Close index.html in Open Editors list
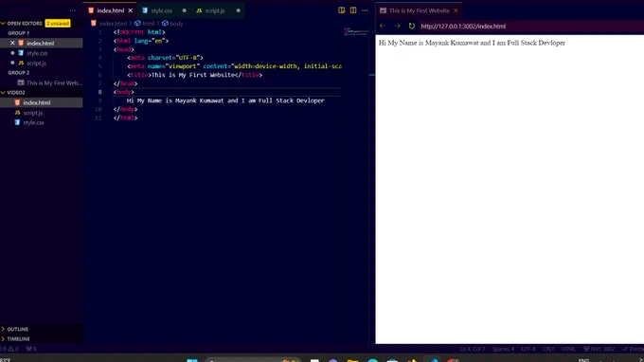This screenshot has width=644, height=362. pos(12,44)
